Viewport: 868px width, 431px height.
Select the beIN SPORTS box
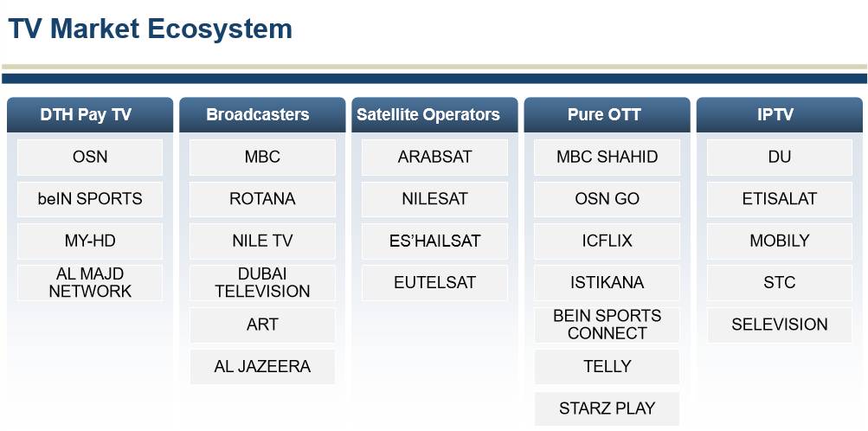[x=90, y=199]
